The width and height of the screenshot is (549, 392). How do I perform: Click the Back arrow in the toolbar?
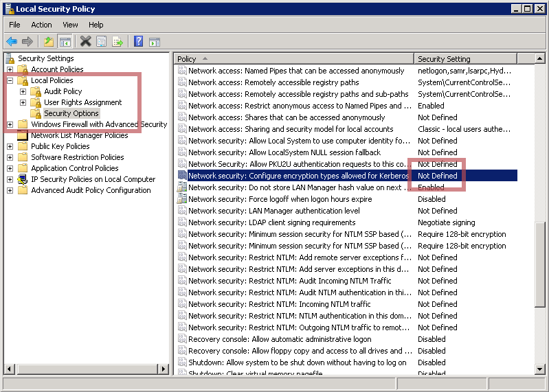pos(12,42)
